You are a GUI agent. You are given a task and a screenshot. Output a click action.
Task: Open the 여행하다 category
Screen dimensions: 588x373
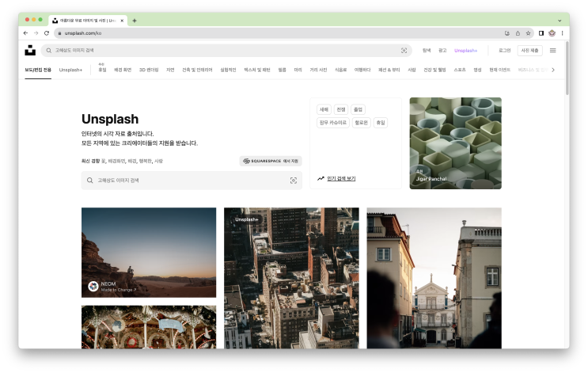tap(362, 70)
